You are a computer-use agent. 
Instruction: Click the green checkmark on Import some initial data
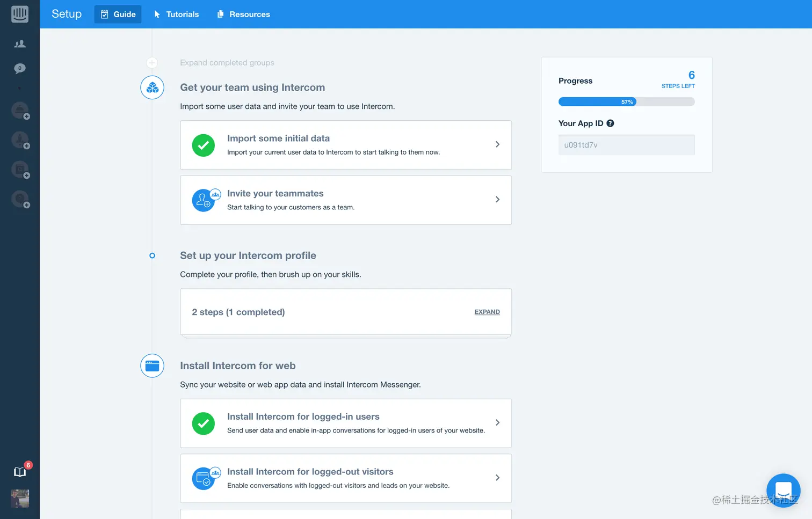[x=203, y=145]
